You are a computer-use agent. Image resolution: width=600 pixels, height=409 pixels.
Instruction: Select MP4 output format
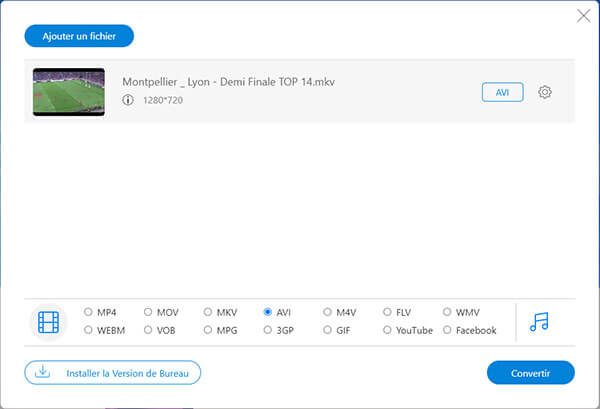tap(89, 312)
